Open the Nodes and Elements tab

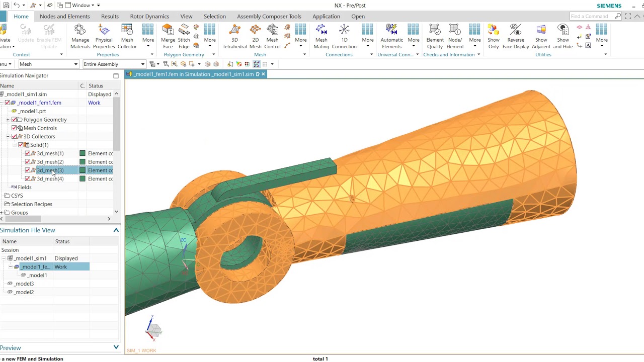coord(64,16)
